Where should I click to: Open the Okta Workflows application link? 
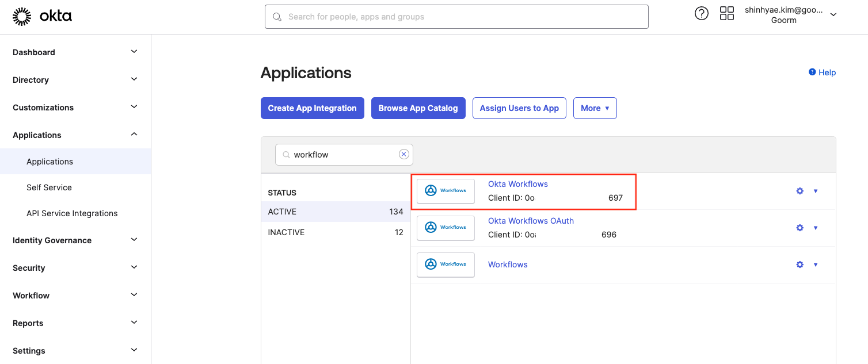pyautogui.click(x=517, y=184)
